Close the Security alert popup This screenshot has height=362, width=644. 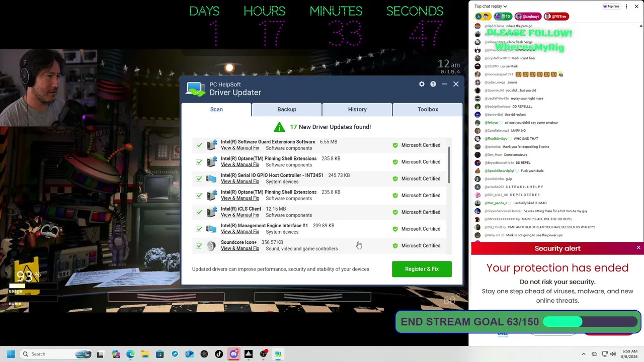(x=638, y=248)
